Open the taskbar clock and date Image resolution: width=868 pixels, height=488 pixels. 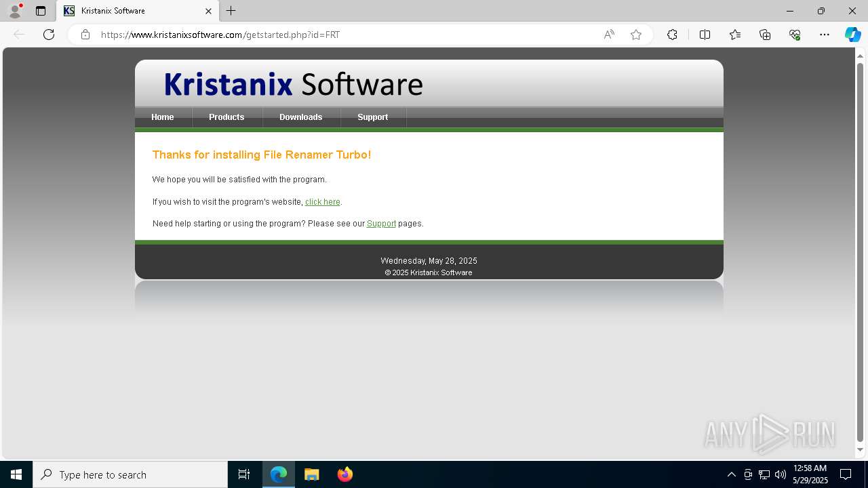(x=810, y=474)
